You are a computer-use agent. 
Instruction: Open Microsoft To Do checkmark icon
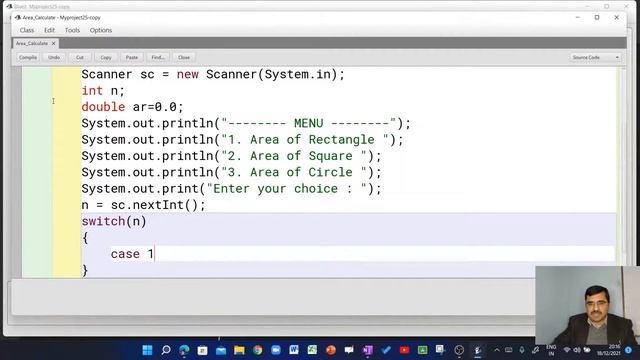(386, 350)
